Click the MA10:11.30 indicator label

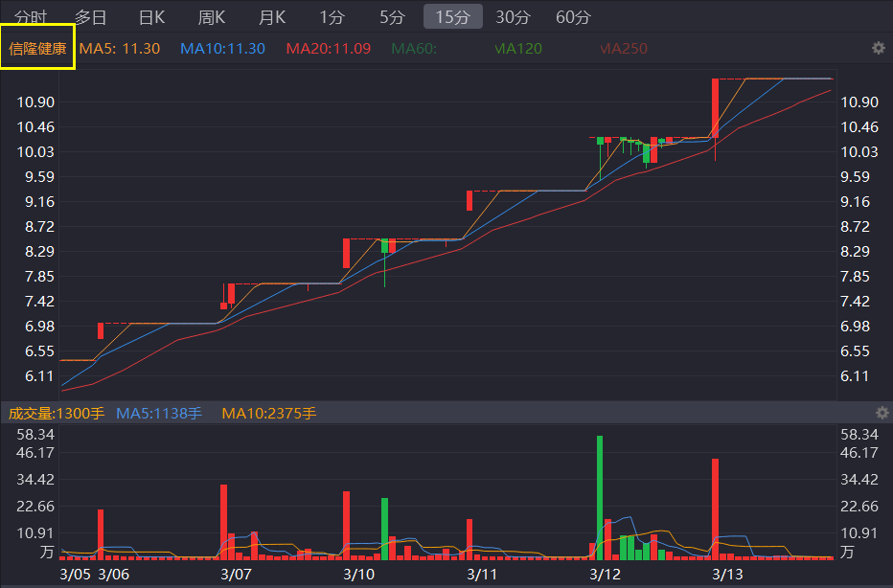(x=222, y=49)
